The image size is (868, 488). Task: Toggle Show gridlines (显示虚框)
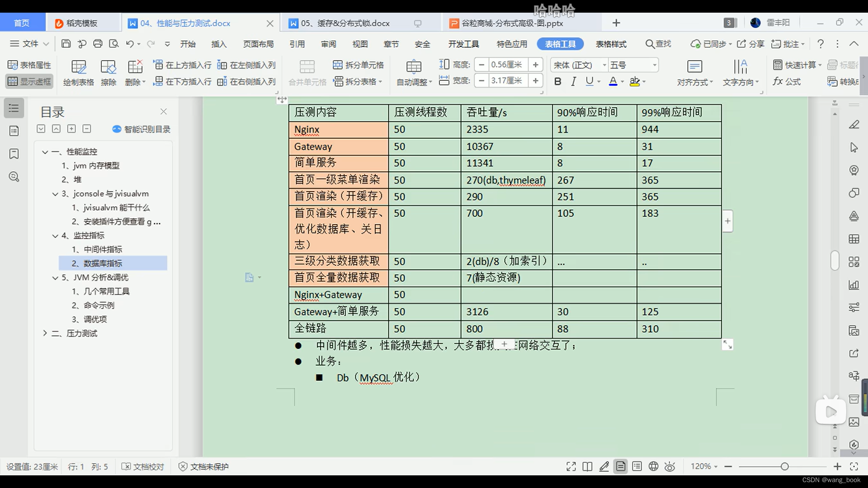(x=29, y=81)
